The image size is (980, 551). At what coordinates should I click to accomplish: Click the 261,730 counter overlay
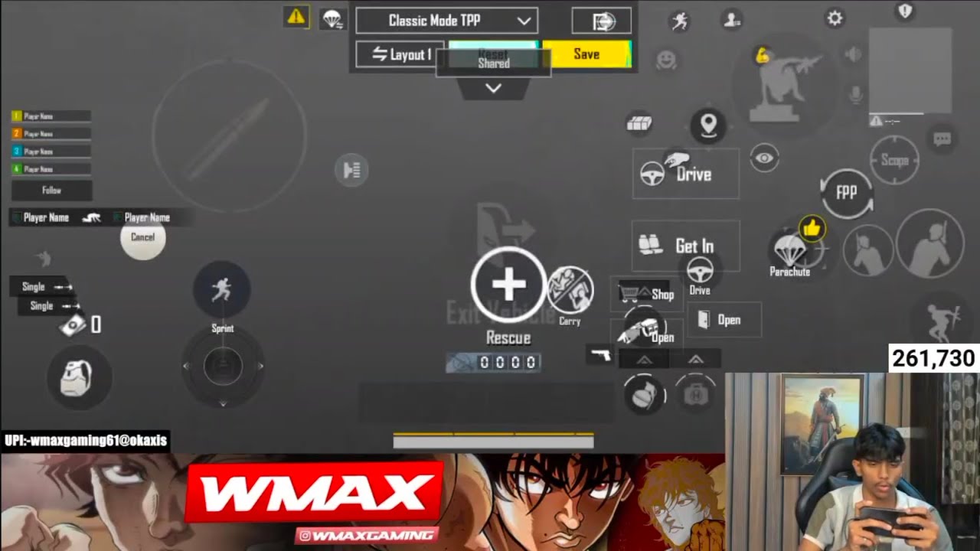[x=933, y=358]
